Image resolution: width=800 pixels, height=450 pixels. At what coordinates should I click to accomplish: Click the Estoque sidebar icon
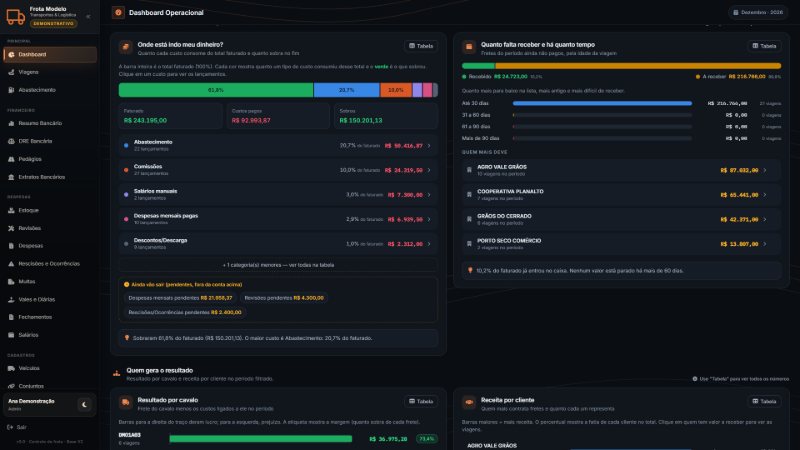[11, 210]
